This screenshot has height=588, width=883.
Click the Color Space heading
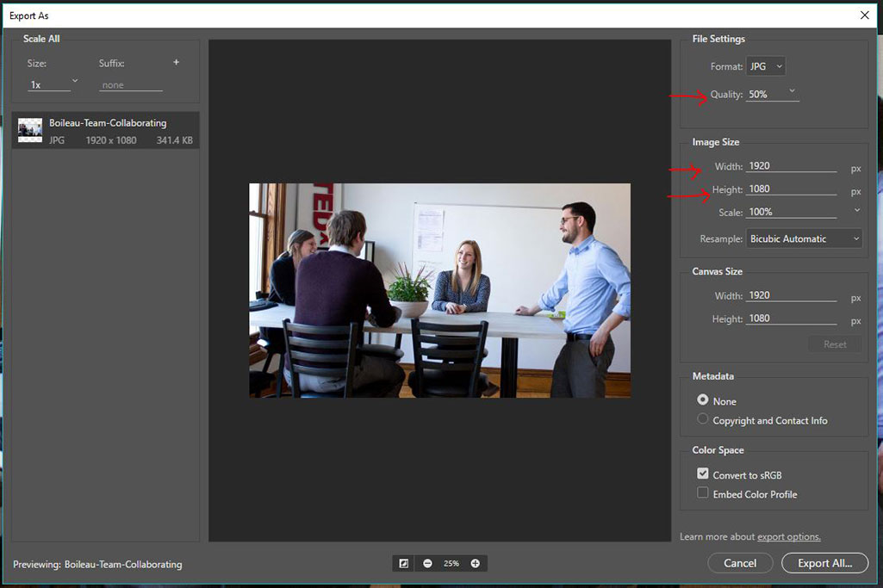click(718, 450)
